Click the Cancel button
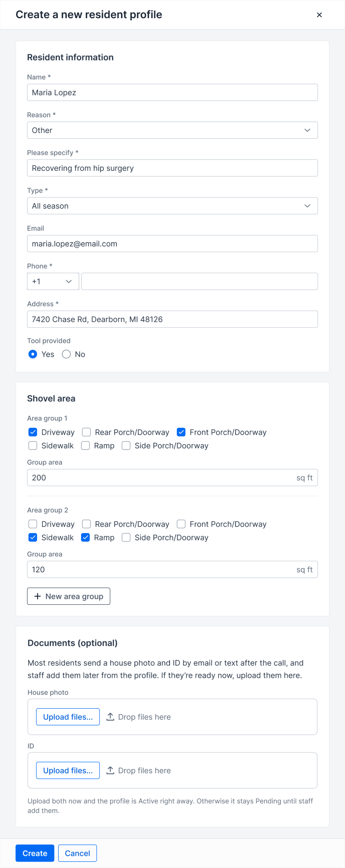 point(77,853)
